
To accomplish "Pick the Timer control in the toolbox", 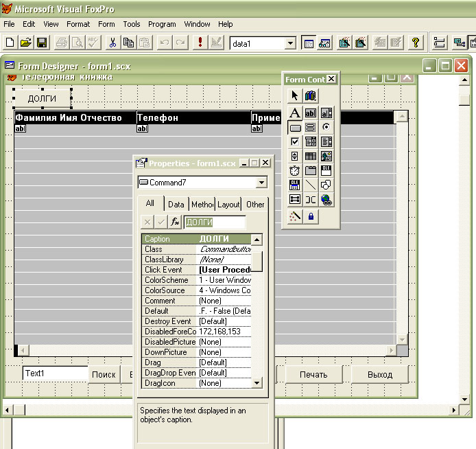I will pyautogui.click(x=294, y=170).
